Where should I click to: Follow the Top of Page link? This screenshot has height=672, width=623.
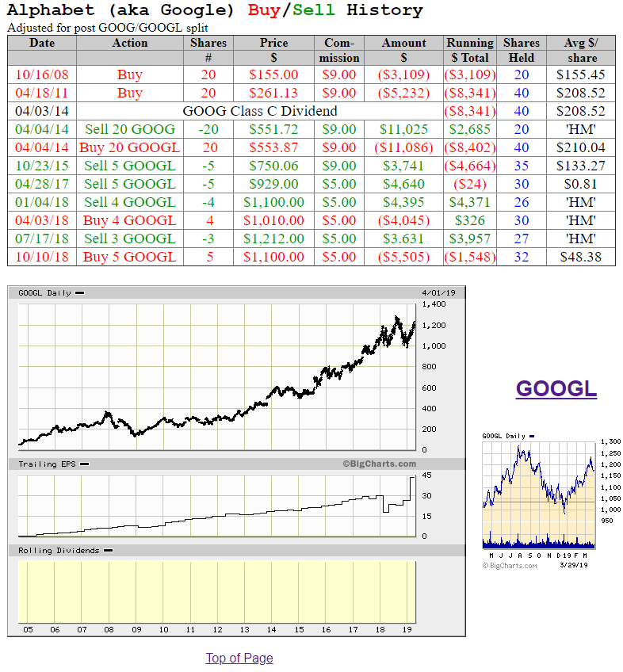(x=239, y=658)
